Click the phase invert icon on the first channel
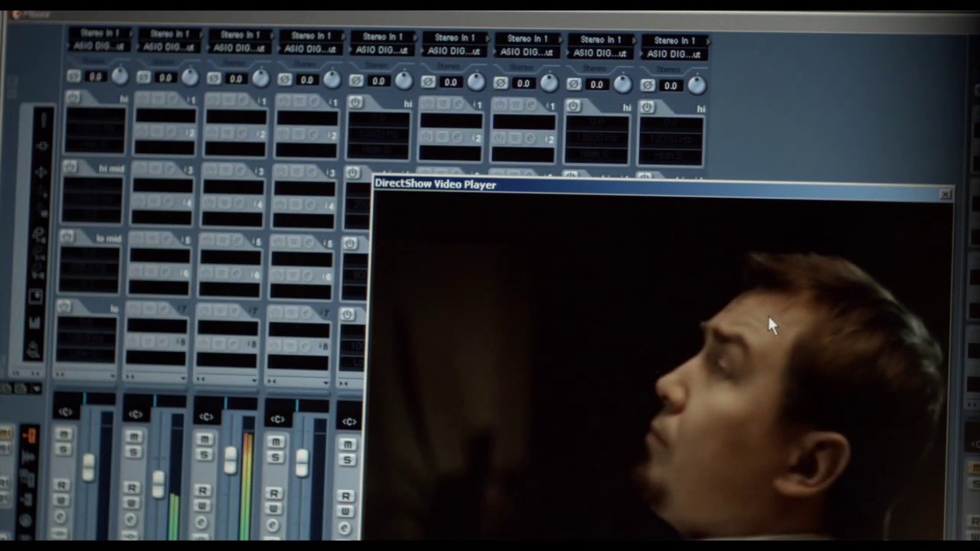Viewport: 980px width, 551px height. click(73, 76)
